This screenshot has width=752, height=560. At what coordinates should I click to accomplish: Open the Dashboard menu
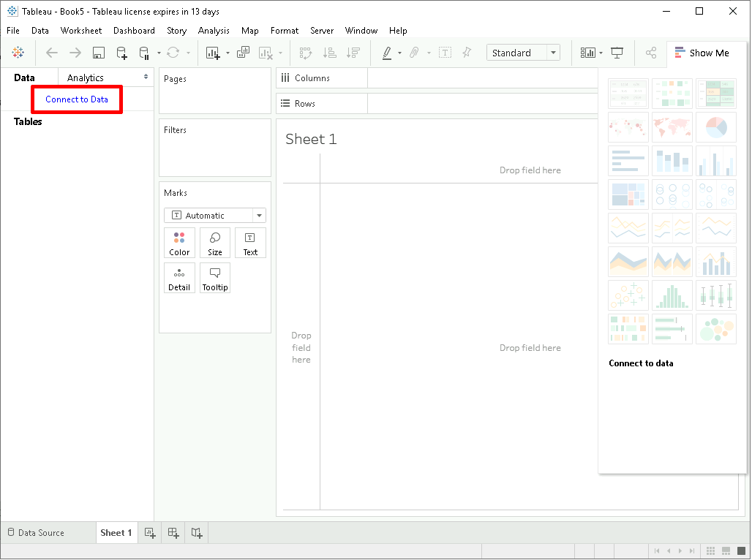point(135,31)
